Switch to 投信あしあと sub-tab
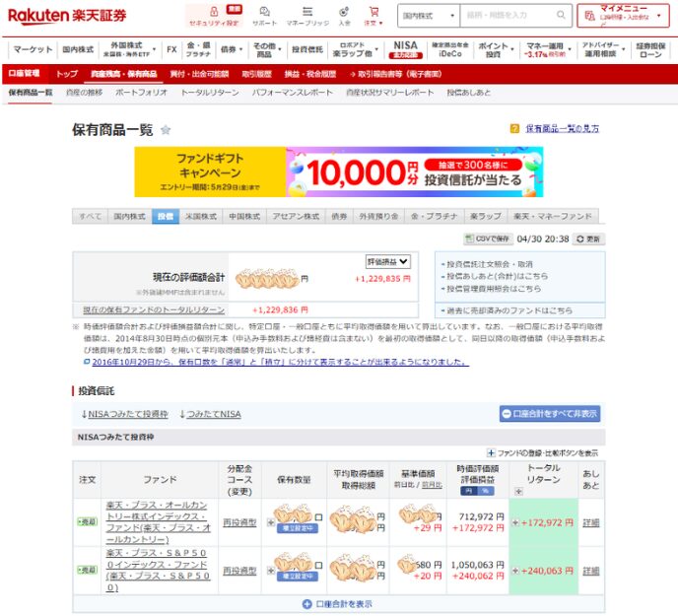This screenshot has width=678, height=616. tap(469, 92)
